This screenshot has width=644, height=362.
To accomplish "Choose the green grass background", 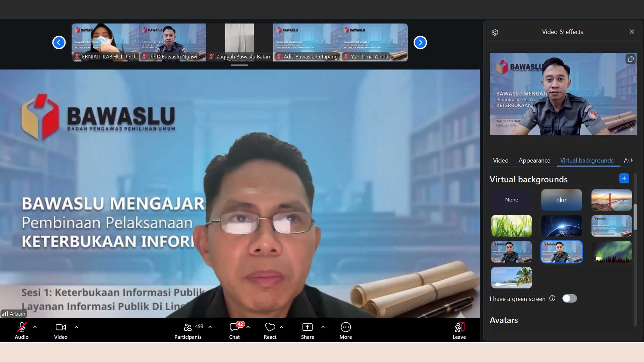I will [x=512, y=226].
